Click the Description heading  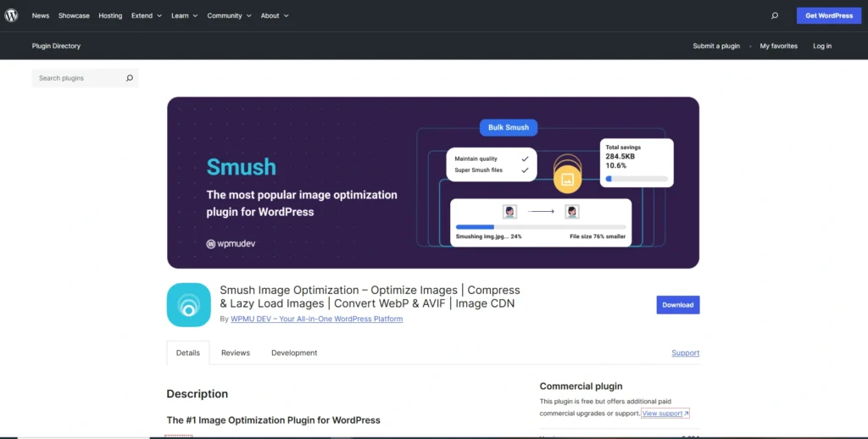click(197, 394)
